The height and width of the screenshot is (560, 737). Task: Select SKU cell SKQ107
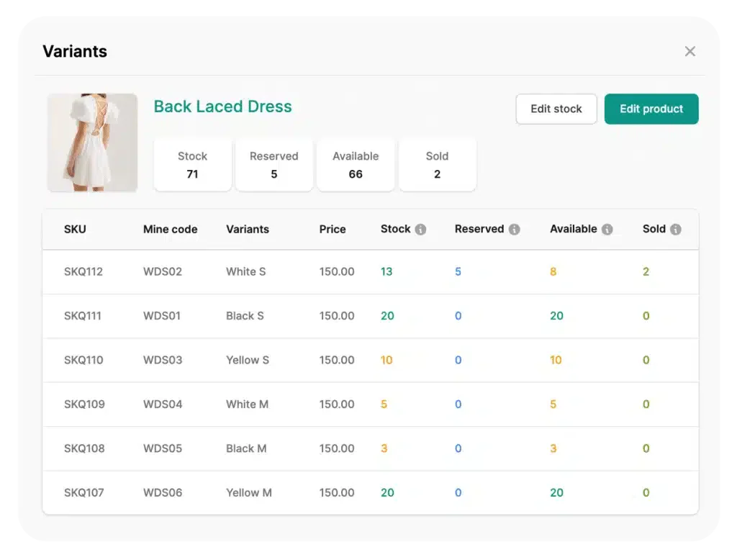point(84,493)
